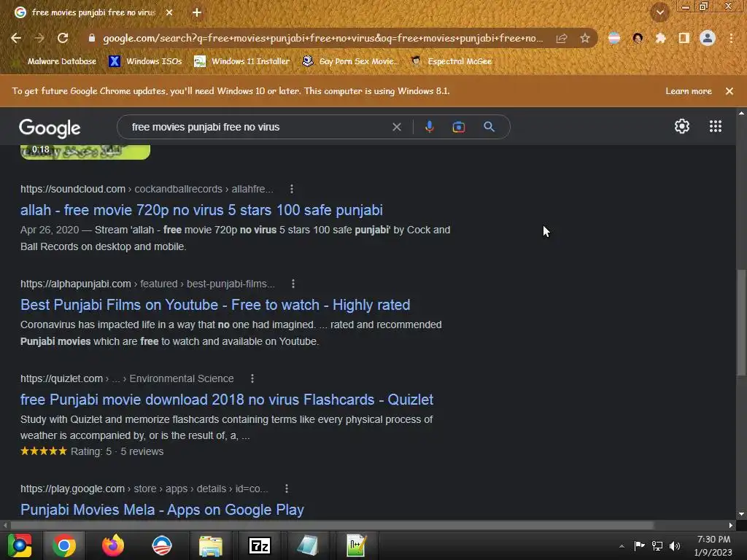Screen dimensions: 747x560
Task: Open more options for quizlet.com result
Action: [x=252, y=378]
